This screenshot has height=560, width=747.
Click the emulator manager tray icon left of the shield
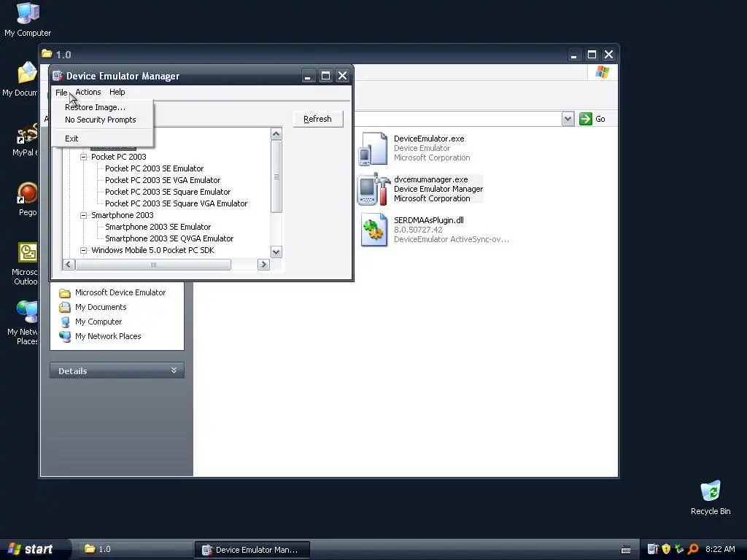coord(653,549)
